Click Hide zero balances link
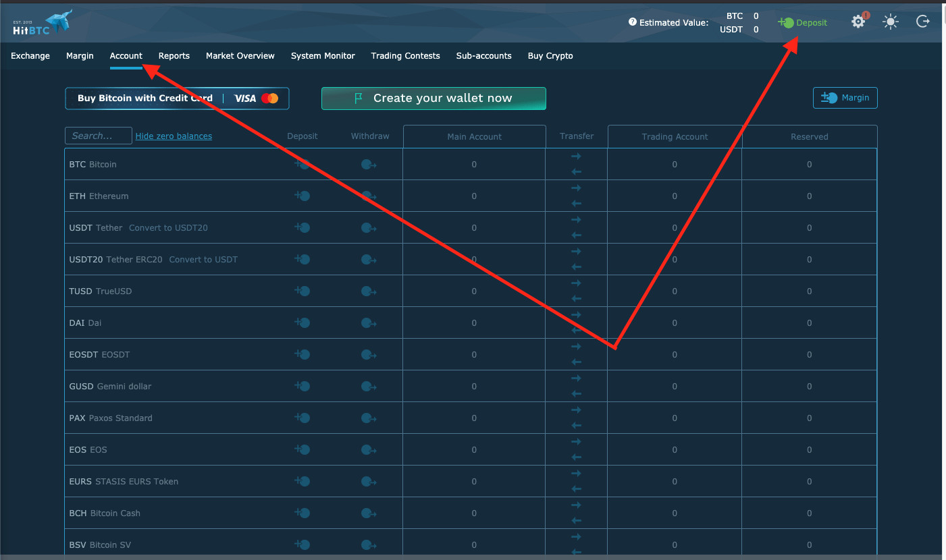The height and width of the screenshot is (560, 946). pyautogui.click(x=174, y=136)
